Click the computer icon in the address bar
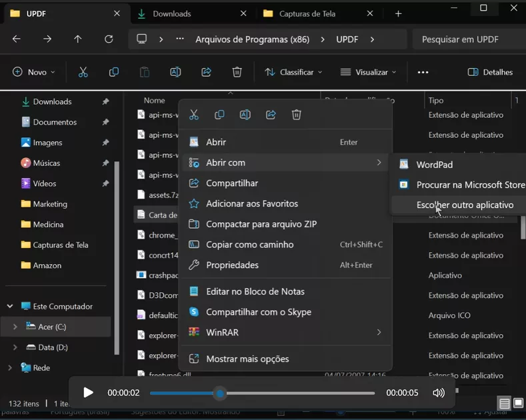This screenshot has height=420, width=526. pyautogui.click(x=141, y=39)
